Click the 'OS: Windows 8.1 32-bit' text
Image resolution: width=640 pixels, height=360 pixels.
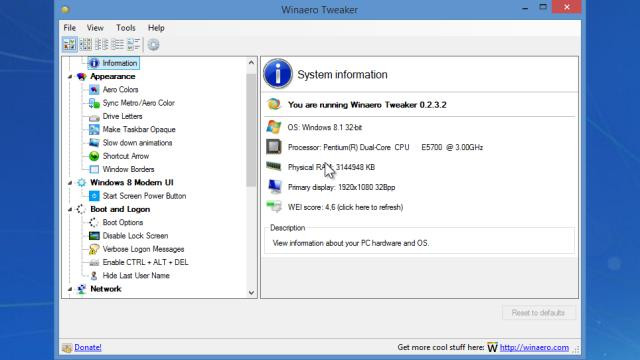click(325, 127)
